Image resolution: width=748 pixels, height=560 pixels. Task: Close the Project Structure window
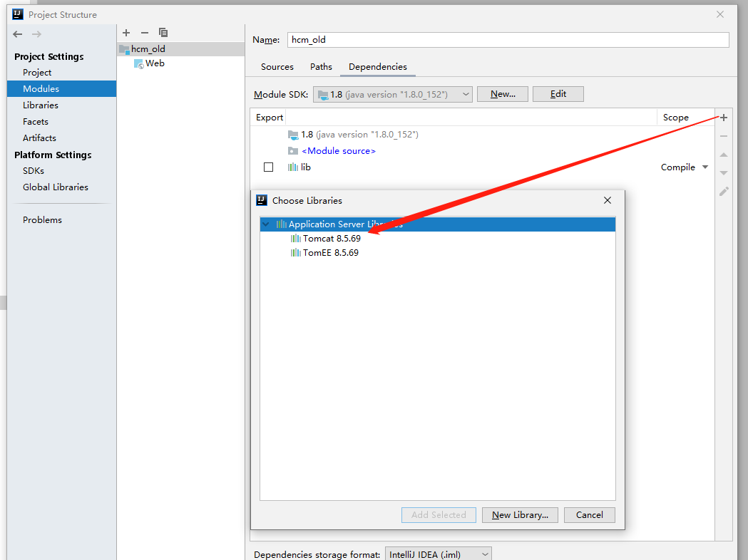pyautogui.click(x=720, y=14)
